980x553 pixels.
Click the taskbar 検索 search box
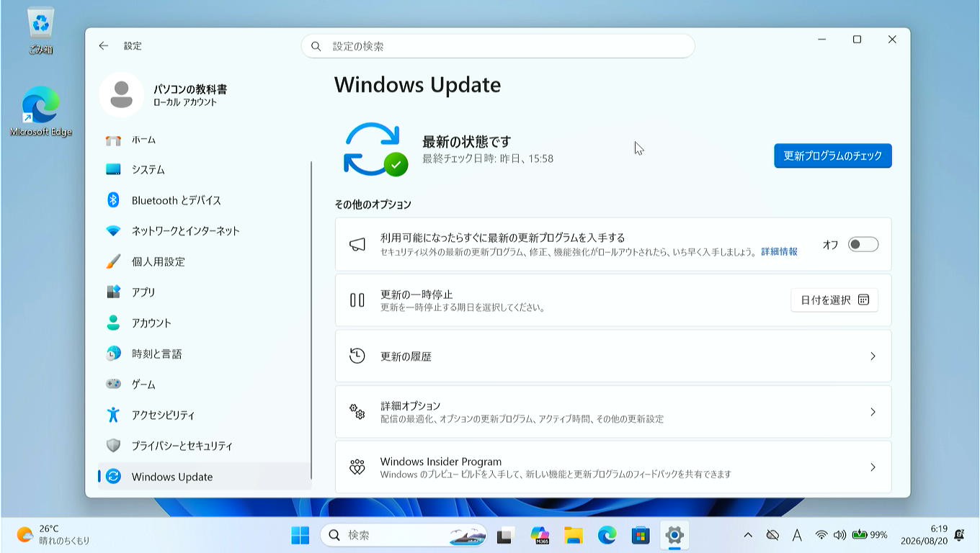click(404, 535)
